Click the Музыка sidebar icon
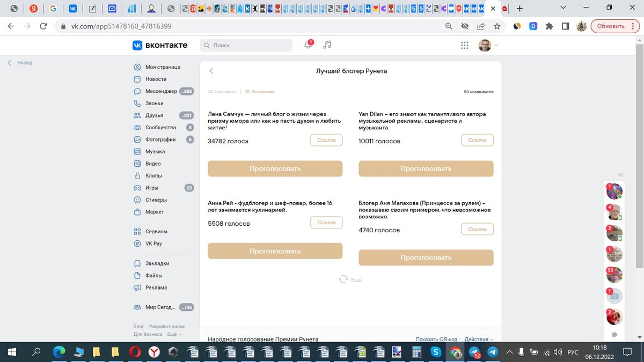Viewport: 644px width, 362px height. pos(137,151)
